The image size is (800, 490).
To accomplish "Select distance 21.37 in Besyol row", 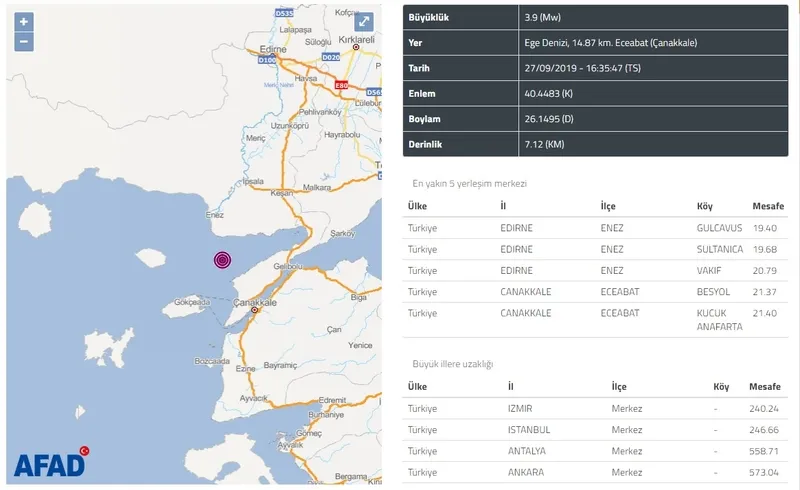I will [764, 292].
